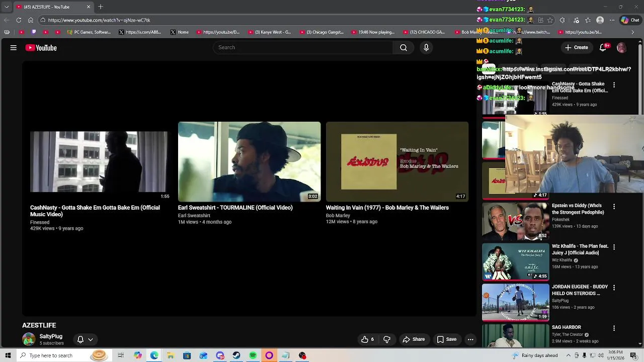This screenshot has width=644, height=362.
Task: Show more bookmarks with overflow chevron
Action: 633,32
